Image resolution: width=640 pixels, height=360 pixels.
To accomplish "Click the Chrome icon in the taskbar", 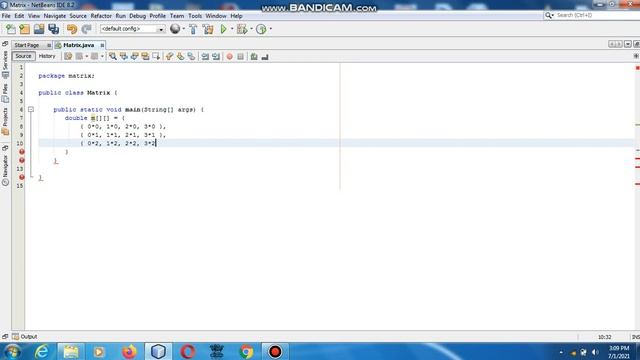I will (246, 351).
